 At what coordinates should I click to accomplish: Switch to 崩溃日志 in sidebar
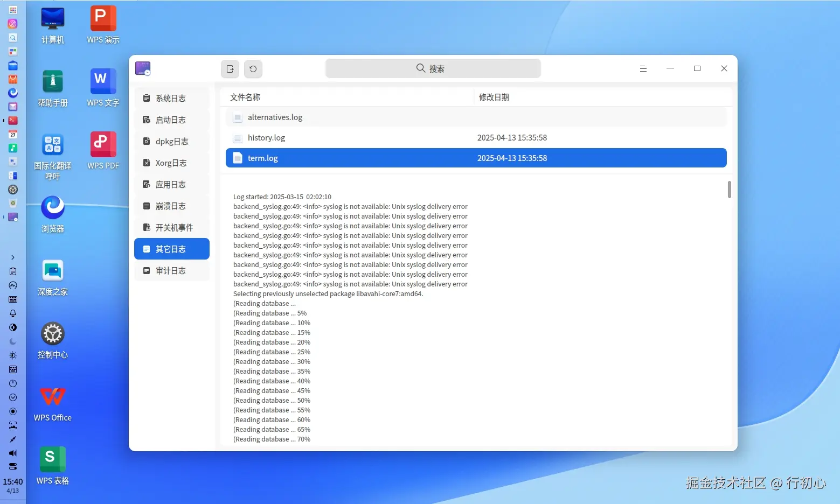172,206
